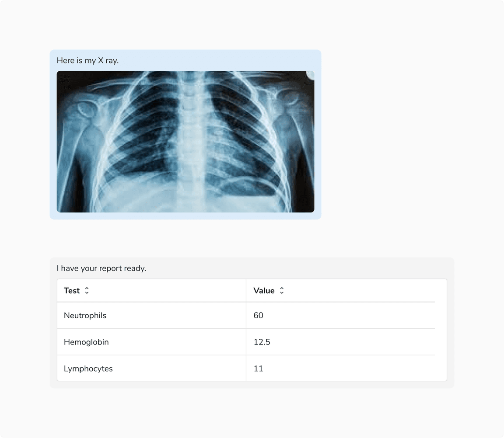Select the Hemoglobin row name cell
504x438 pixels.
[86, 342]
